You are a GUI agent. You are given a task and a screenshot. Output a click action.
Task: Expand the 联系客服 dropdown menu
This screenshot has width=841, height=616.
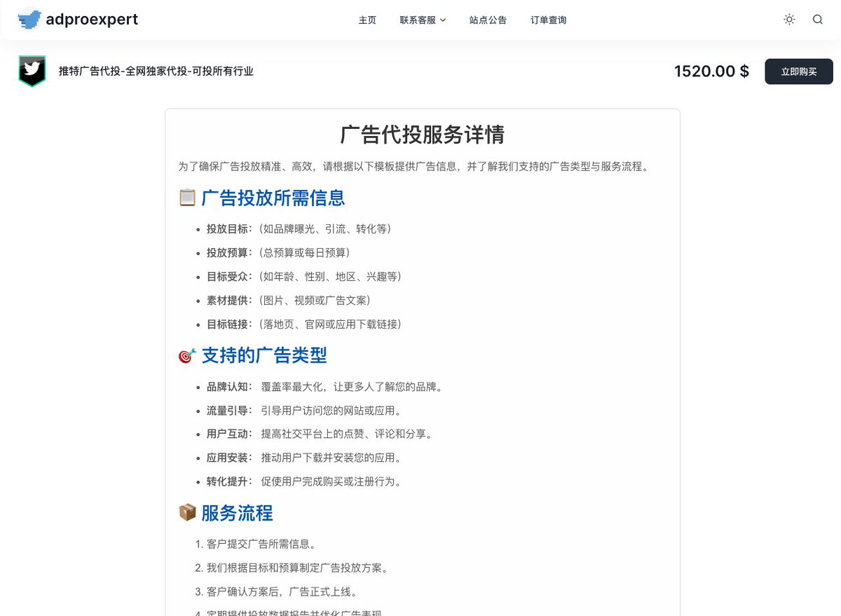tap(423, 20)
